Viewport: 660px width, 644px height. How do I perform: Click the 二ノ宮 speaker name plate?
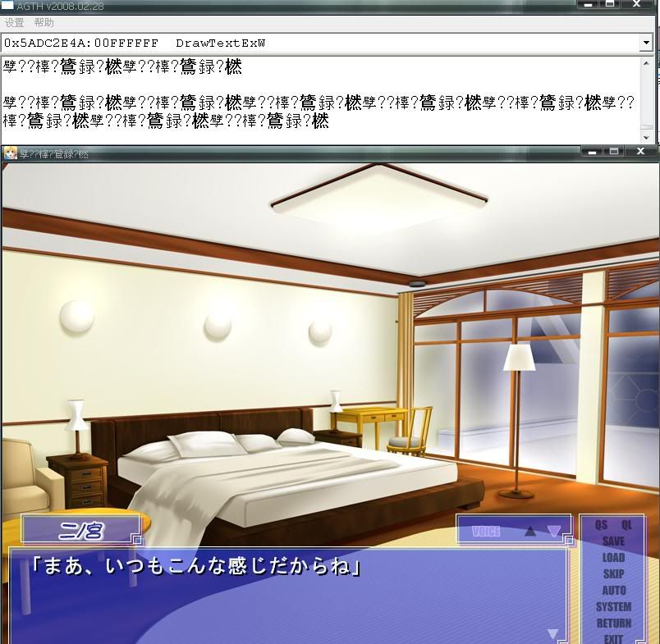[x=80, y=531]
